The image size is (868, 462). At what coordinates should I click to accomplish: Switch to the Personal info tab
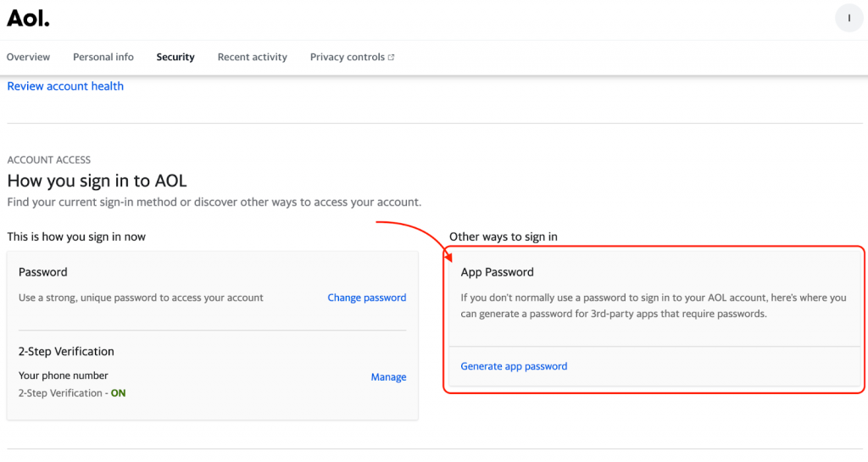[x=103, y=57]
